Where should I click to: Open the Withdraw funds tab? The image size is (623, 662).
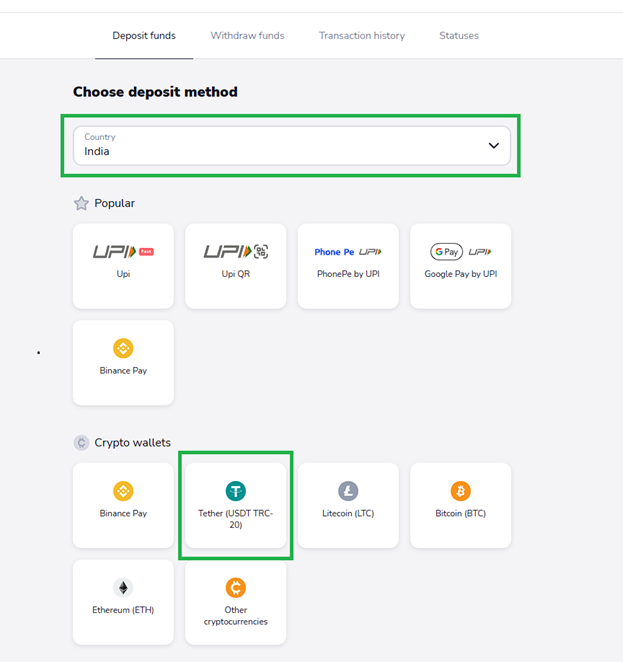(x=247, y=36)
